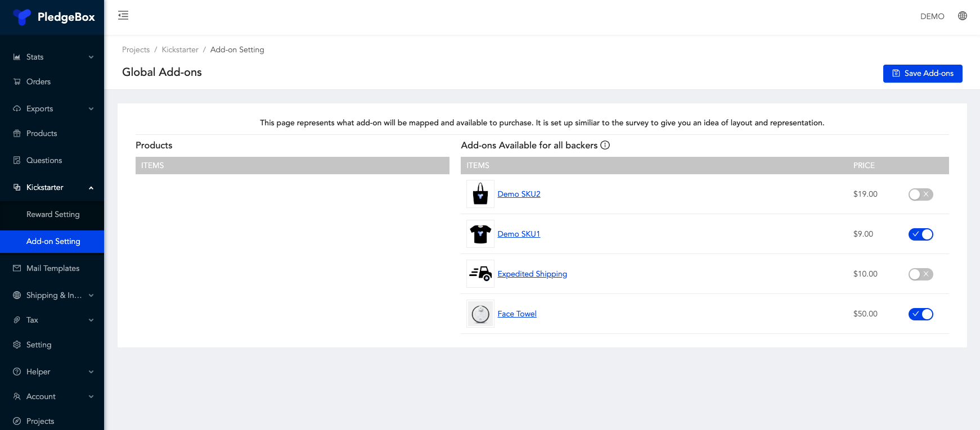The width and height of the screenshot is (980, 430).
Task: Click the Demo SKU2 tote bag thumbnail
Action: click(x=480, y=194)
